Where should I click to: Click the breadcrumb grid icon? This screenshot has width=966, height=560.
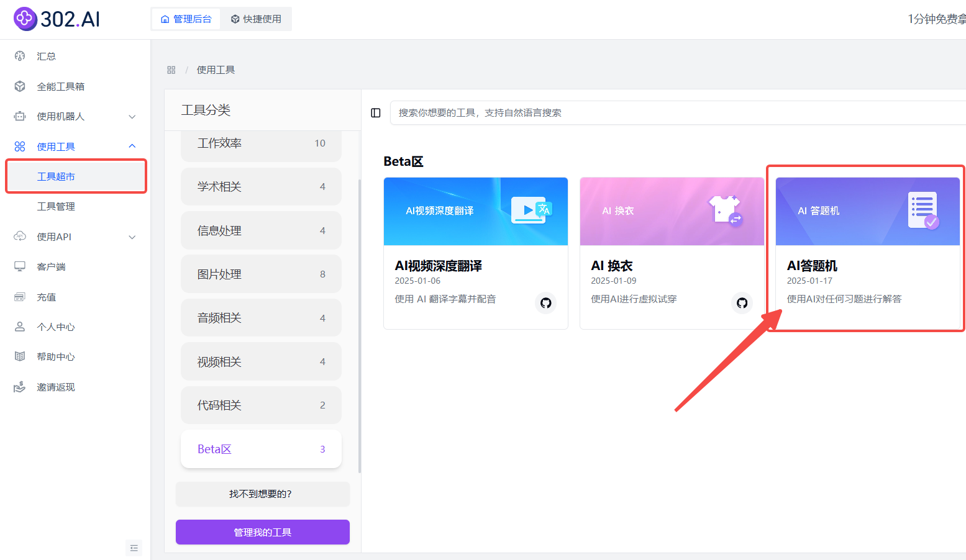[171, 70]
